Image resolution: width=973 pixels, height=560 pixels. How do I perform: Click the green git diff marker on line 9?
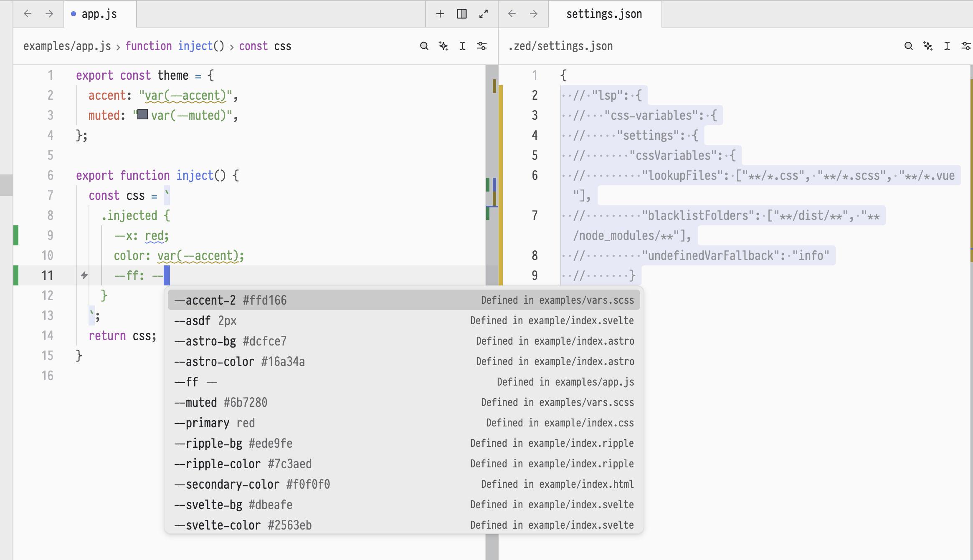click(x=16, y=235)
